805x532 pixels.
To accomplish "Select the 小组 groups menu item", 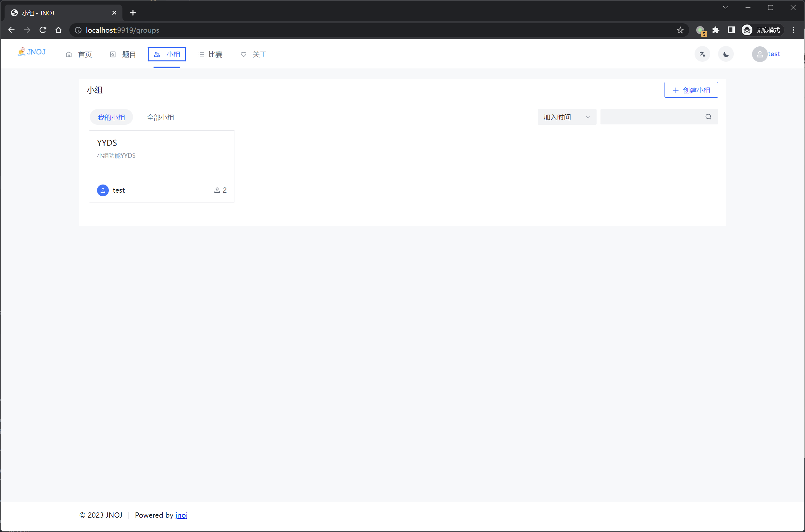I will (167, 54).
